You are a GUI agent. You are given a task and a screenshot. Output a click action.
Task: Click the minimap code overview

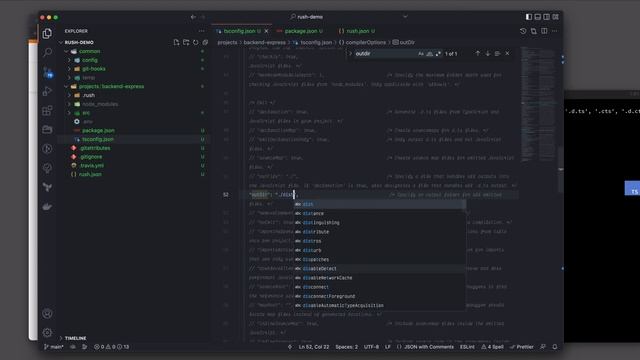538,104
